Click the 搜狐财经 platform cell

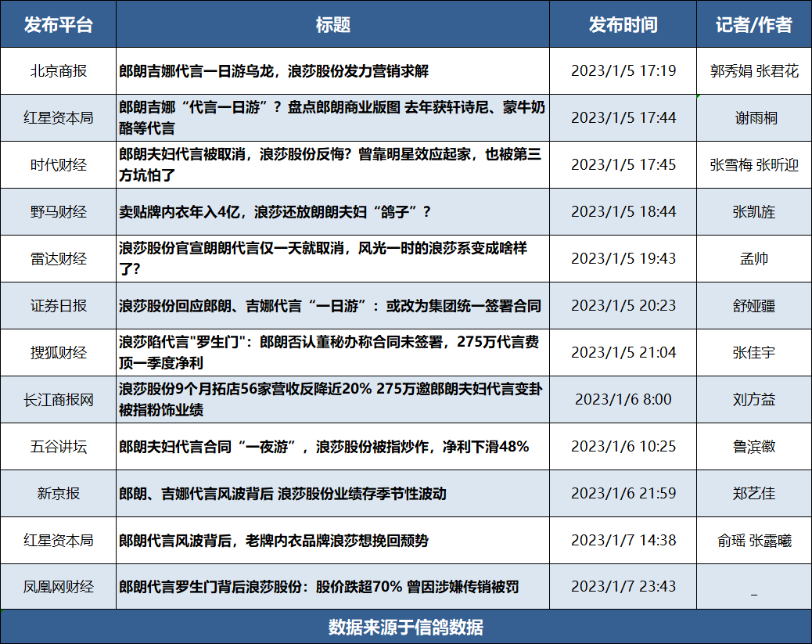tap(58, 352)
